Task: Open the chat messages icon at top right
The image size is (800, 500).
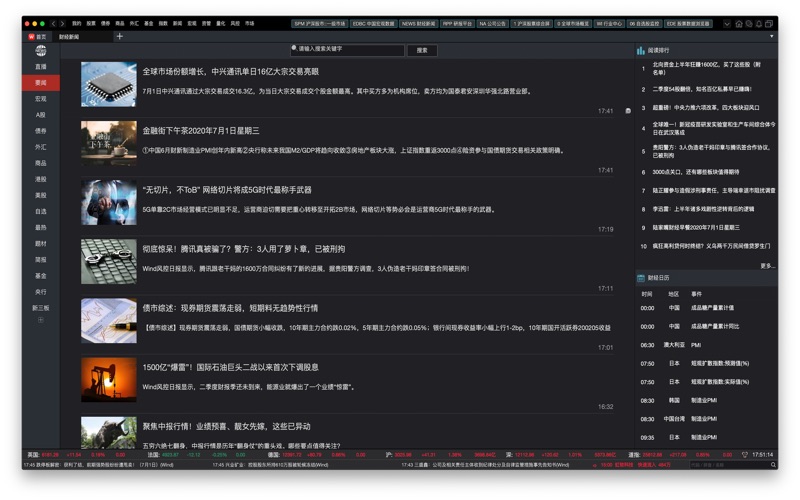Action: coord(749,23)
